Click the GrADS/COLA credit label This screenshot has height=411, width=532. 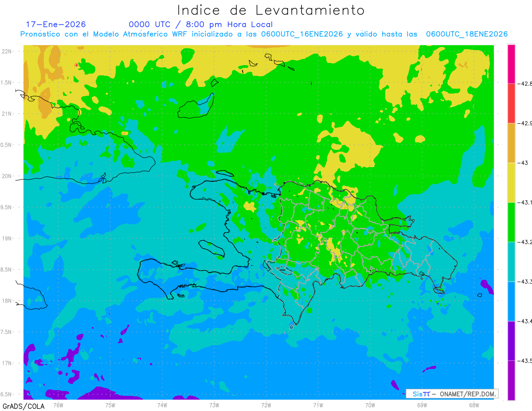[x=20, y=406]
